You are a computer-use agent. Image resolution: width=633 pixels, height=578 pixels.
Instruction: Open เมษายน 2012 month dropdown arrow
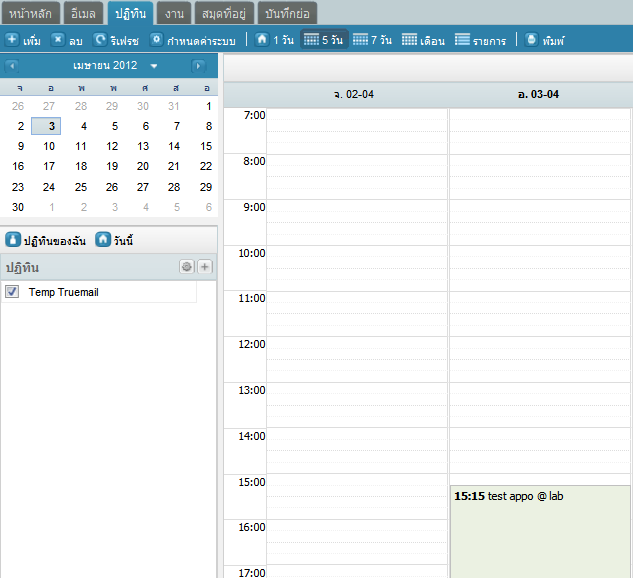(x=154, y=66)
